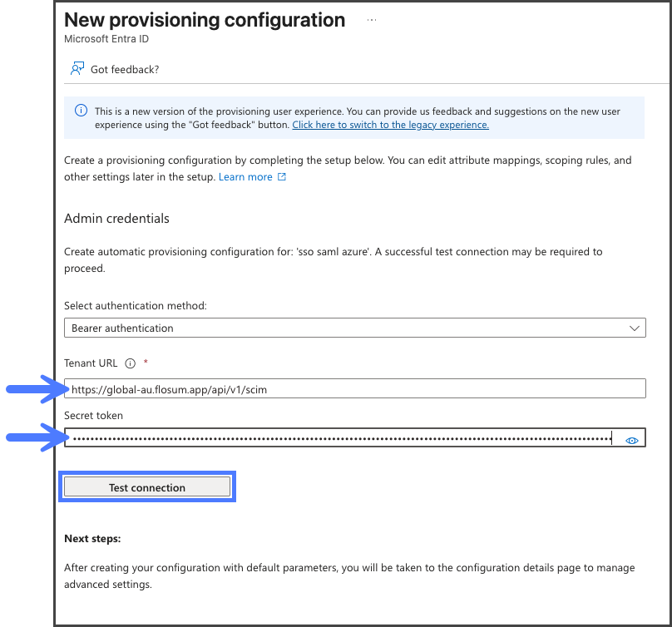This screenshot has height=627, width=672.
Task: Click the Tenant URL info icon
Action: (x=130, y=363)
